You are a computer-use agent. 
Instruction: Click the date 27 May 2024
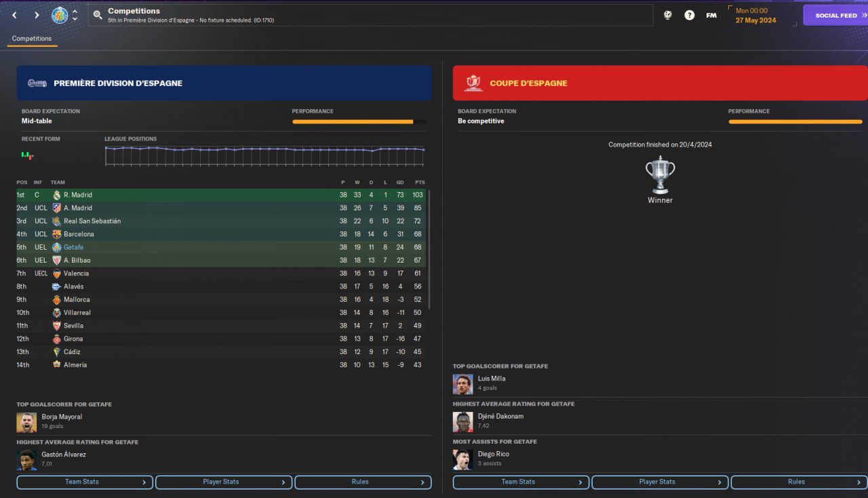[756, 20]
